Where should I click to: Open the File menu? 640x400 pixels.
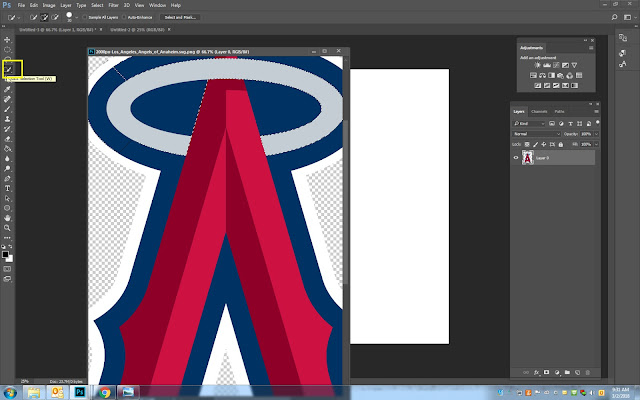point(21,5)
